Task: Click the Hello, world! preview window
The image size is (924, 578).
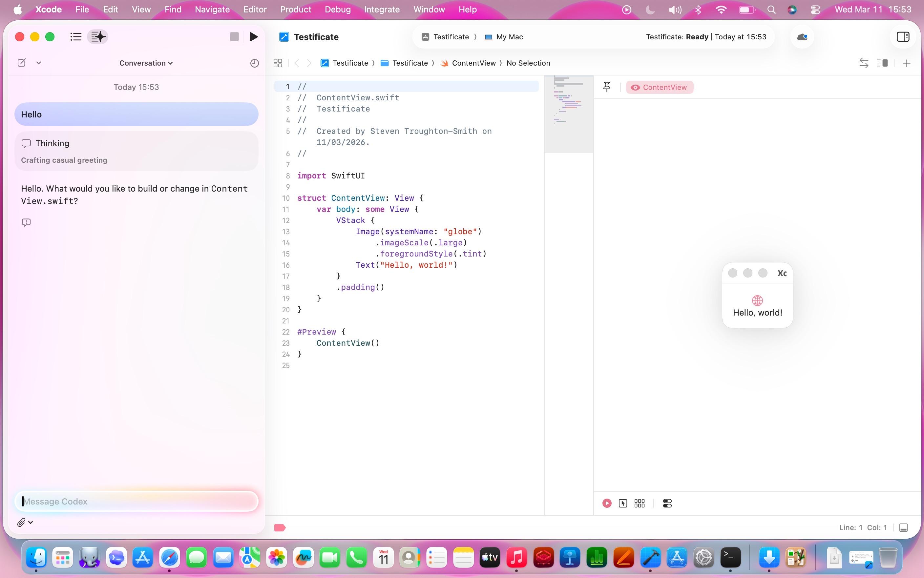Action: (x=757, y=295)
